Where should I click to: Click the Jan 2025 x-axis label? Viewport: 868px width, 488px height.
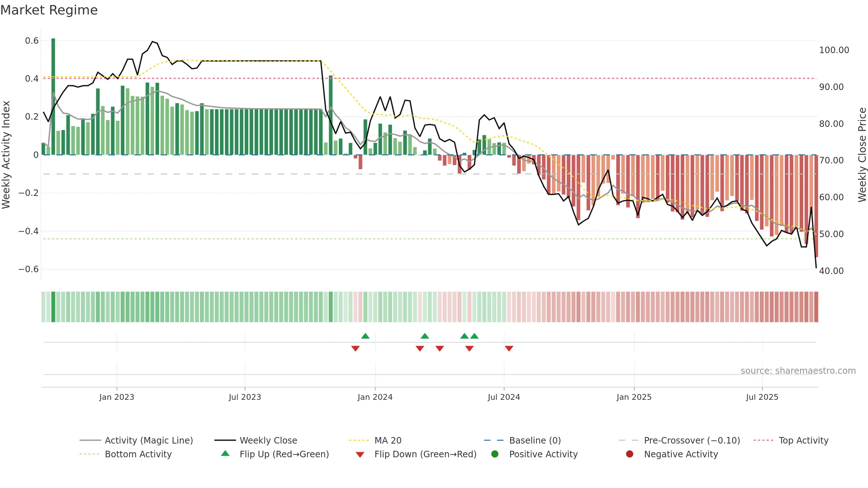click(x=634, y=397)
